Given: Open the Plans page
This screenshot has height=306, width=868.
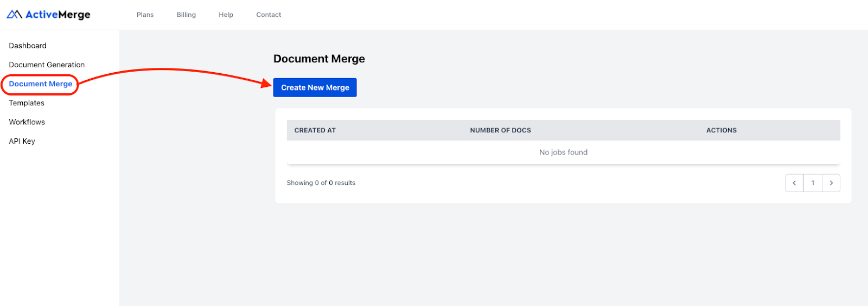Looking at the screenshot, I should pos(145,15).
